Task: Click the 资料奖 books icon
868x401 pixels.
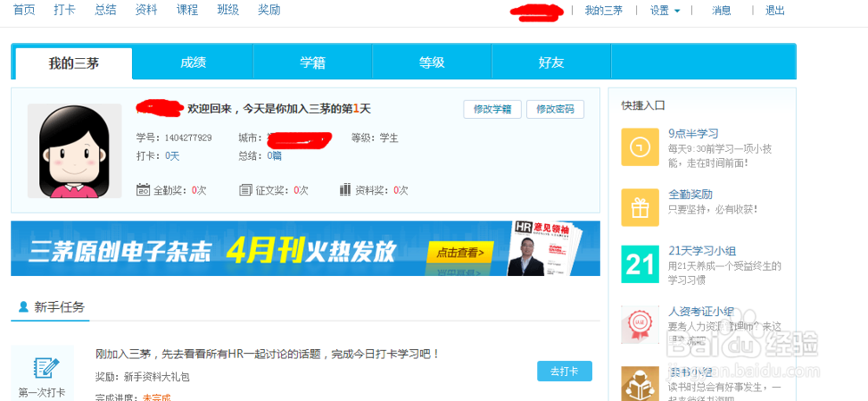Action: click(345, 190)
